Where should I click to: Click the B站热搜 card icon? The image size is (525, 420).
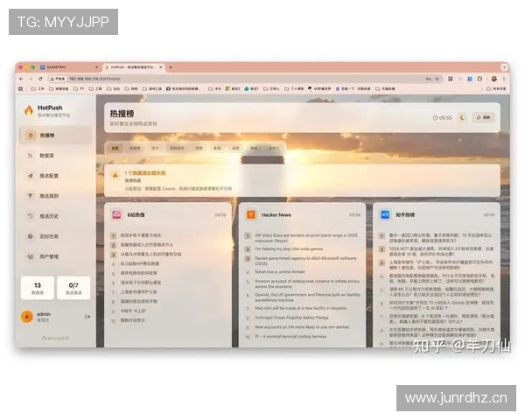(116, 213)
